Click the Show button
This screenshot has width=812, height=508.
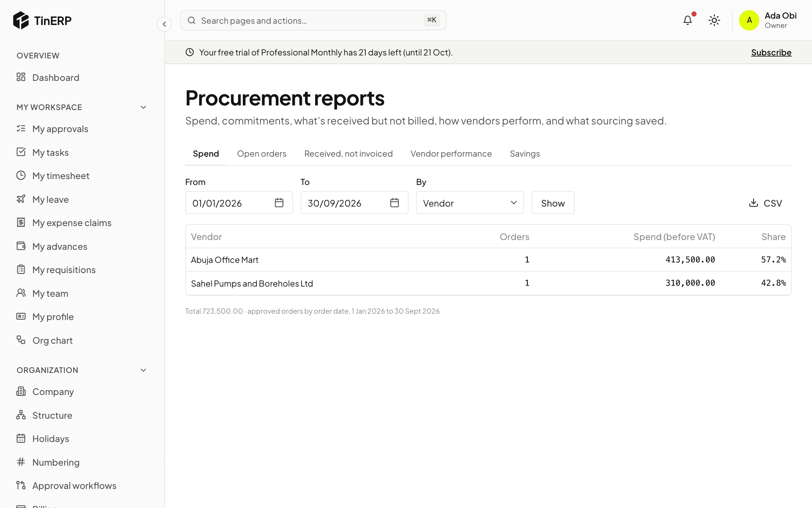coord(553,203)
